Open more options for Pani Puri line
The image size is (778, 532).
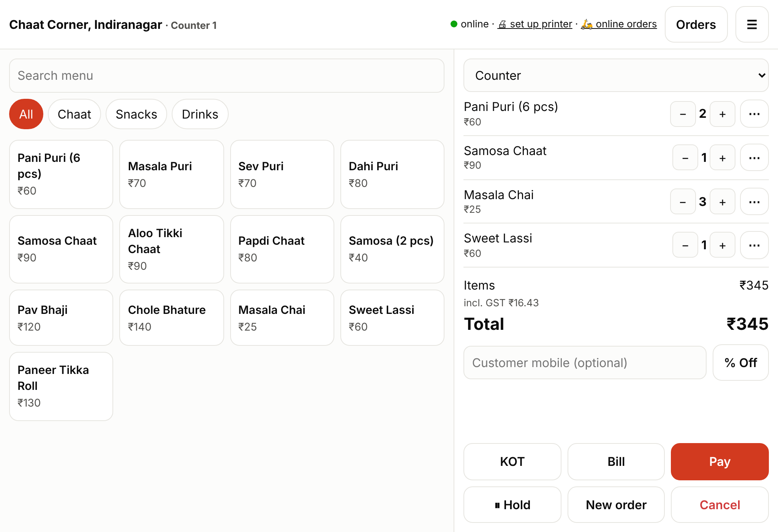754,114
